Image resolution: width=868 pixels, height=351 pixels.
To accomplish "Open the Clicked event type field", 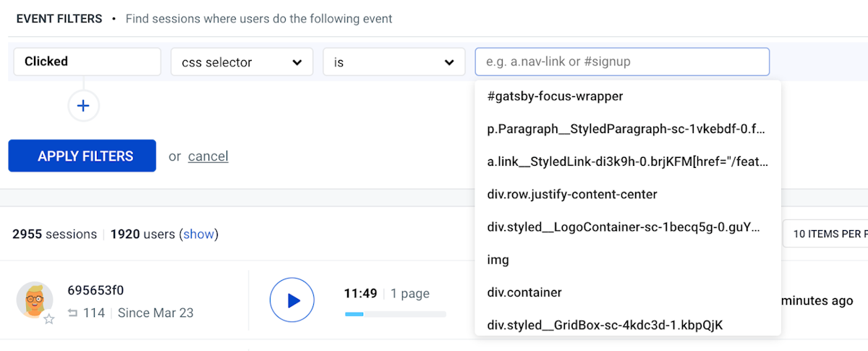I will pos(87,62).
